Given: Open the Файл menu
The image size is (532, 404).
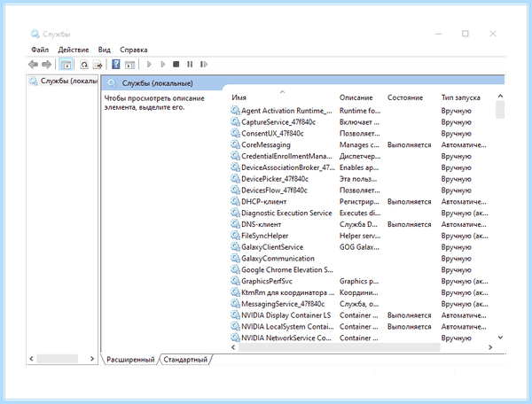Looking at the screenshot, I should click(40, 50).
